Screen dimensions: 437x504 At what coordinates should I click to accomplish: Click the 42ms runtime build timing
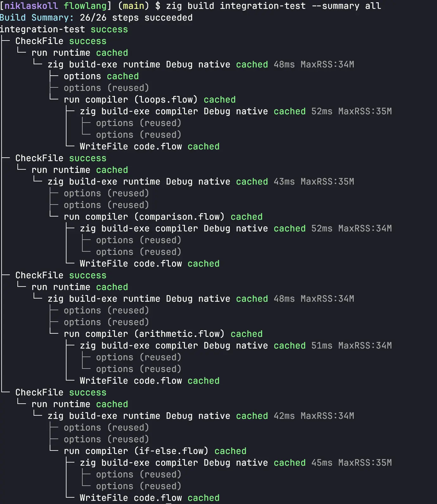[x=284, y=416]
